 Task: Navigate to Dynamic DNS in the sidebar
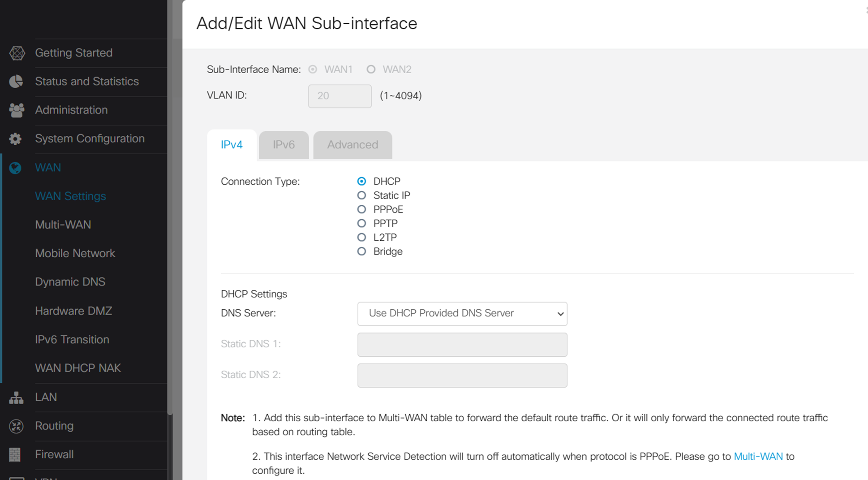click(70, 281)
